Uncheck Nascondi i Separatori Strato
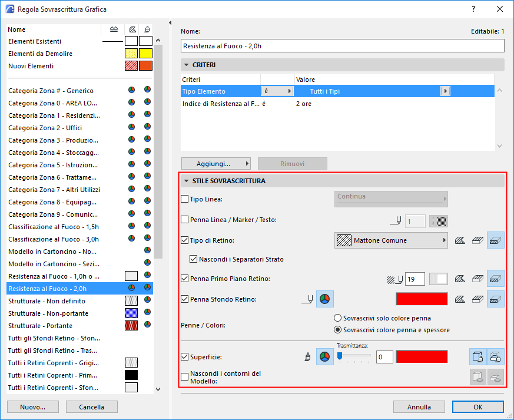Viewport: 514px width, 420px height. coord(193,259)
